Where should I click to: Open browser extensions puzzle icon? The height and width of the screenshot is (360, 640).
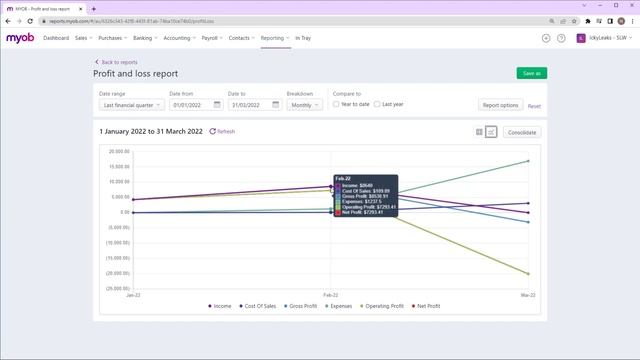coord(588,21)
